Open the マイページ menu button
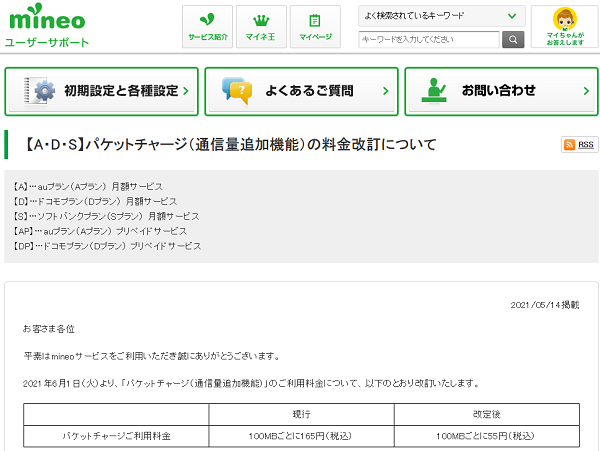The width and height of the screenshot is (600, 451). click(315, 27)
